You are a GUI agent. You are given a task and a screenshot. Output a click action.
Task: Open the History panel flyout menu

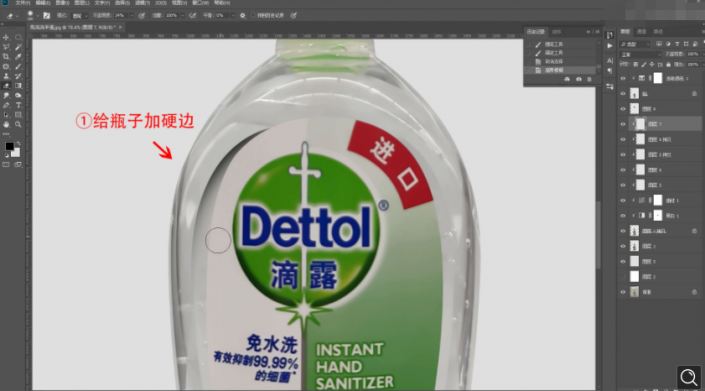click(598, 32)
